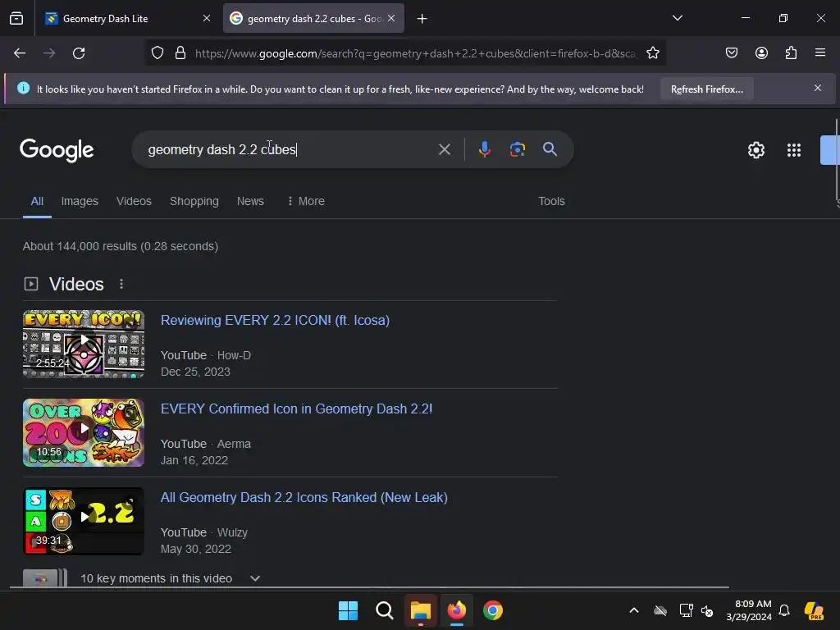Image resolution: width=840 pixels, height=630 pixels.
Task: Open the extensions puzzle icon
Action: point(791,53)
